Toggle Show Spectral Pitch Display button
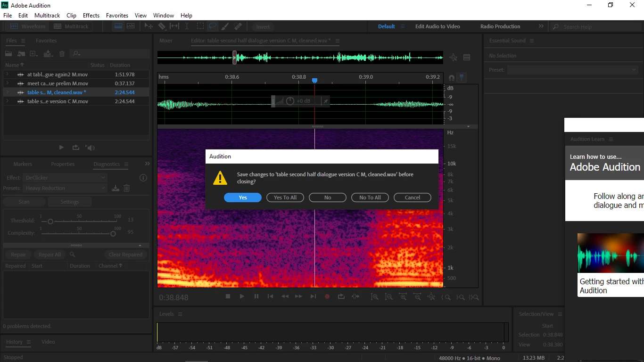The width and height of the screenshot is (644, 362). click(x=131, y=26)
